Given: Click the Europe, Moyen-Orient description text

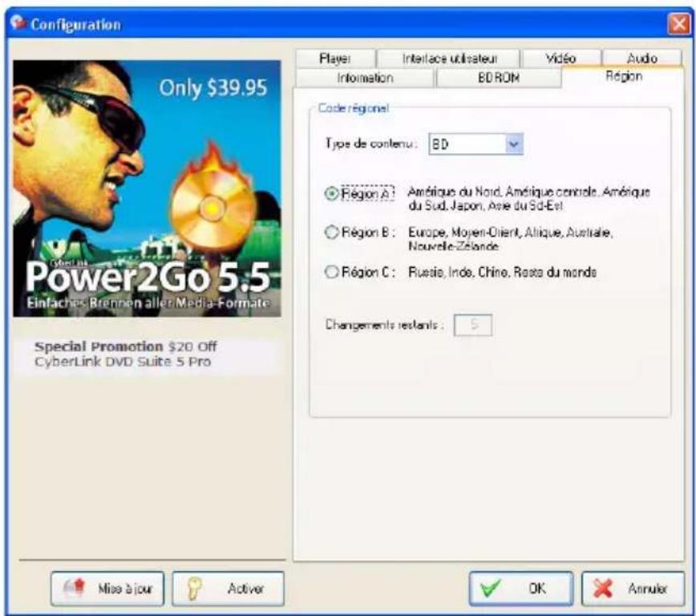Looking at the screenshot, I should coord(511,239).
